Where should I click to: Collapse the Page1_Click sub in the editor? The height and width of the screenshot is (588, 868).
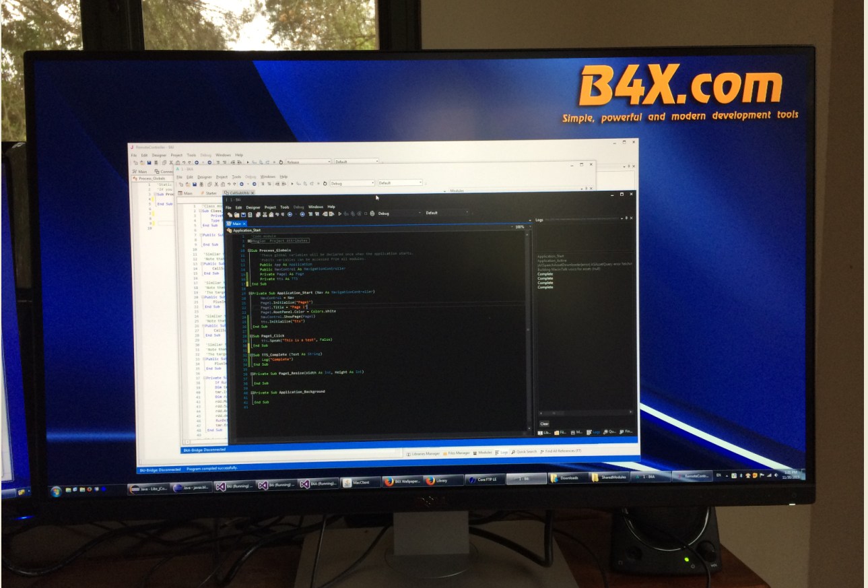click(x=250, y=335)
